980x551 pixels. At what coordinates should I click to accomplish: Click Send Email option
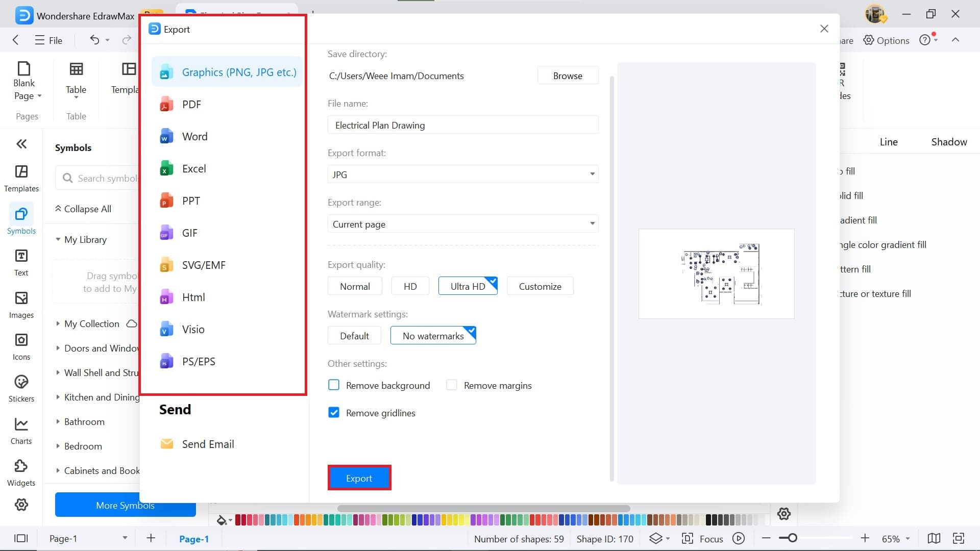pos(197,444)
